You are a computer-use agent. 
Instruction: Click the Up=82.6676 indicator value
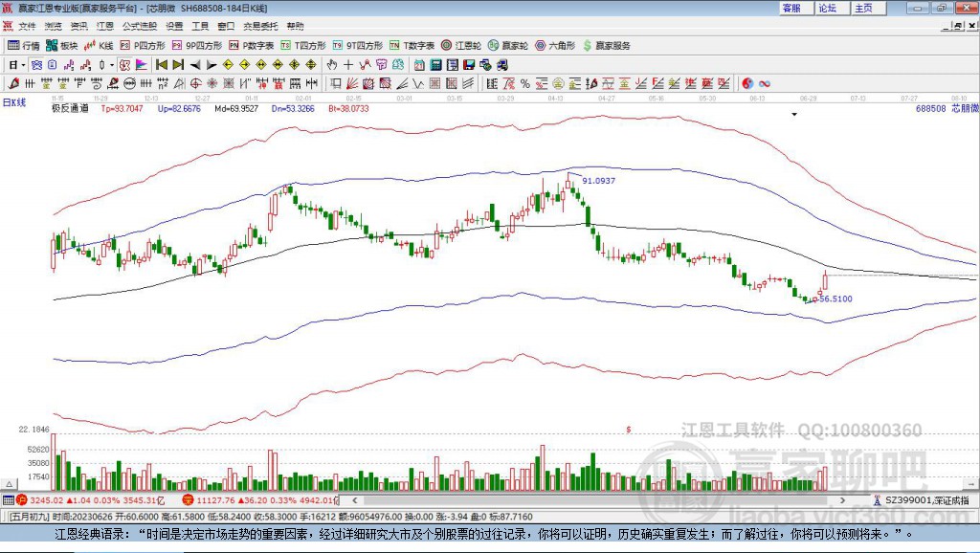[x=179, y=108]
